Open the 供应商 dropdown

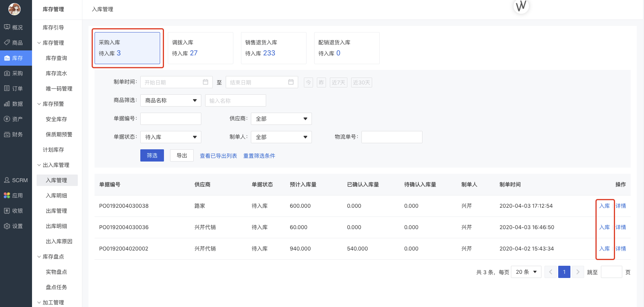[x=281, y=119]
